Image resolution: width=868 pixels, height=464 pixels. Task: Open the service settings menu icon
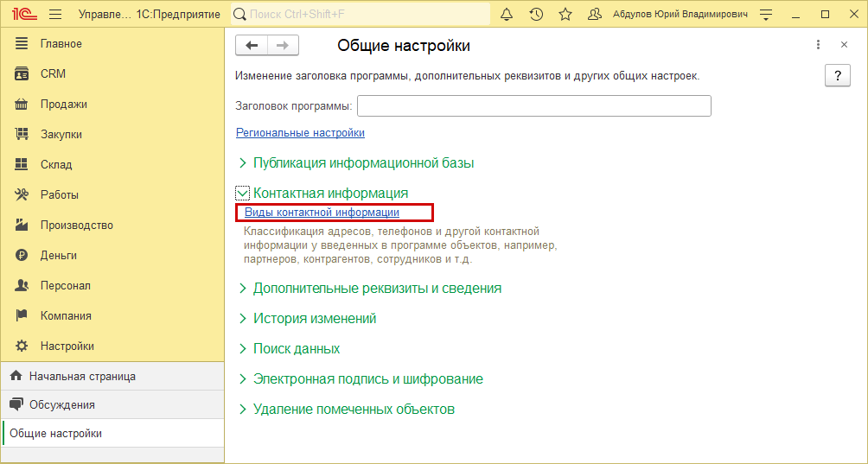(766, 14)
